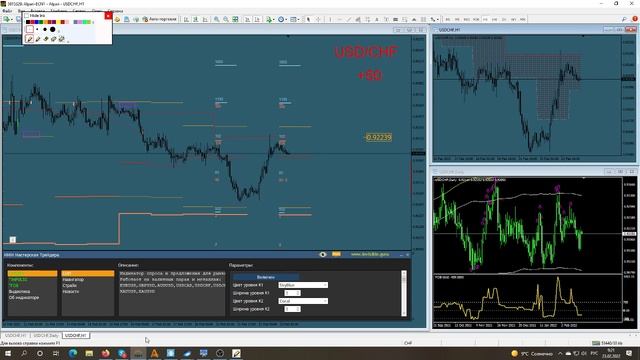Adjust the level K2 width stepper
640x360 pixels.
[x=293, y=309]
